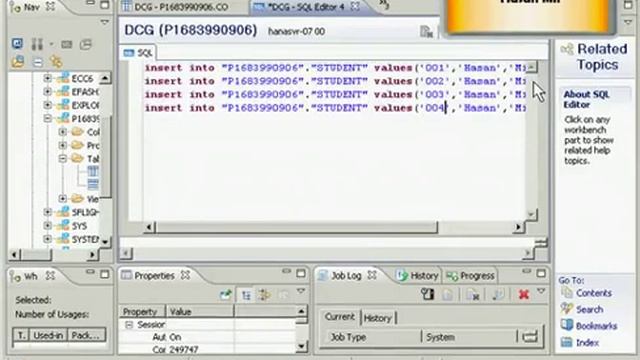Open About SQL Editor help link
Screen dimensions: 640x360
click(586, 99)
